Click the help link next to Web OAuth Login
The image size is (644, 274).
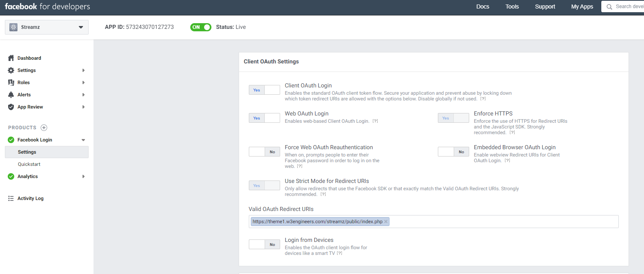coord(375,121)
